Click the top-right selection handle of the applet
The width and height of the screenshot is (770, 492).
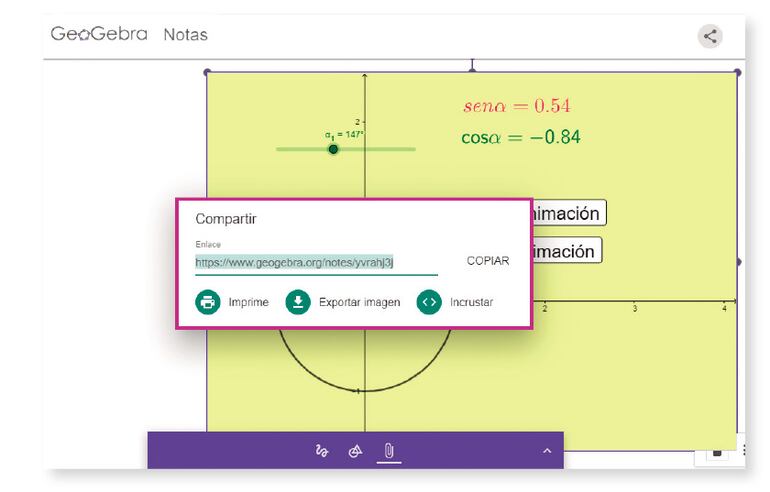pyautogui.click(x=738, y=72)
